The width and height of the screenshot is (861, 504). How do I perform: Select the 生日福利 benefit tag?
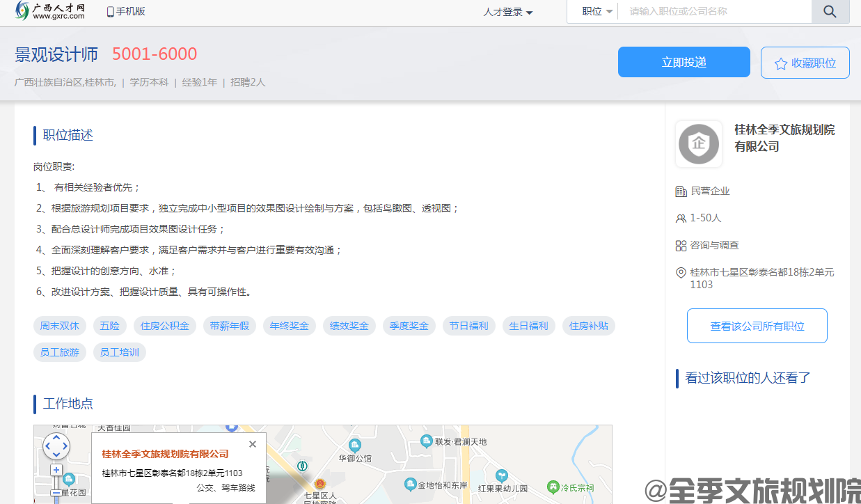529,326
